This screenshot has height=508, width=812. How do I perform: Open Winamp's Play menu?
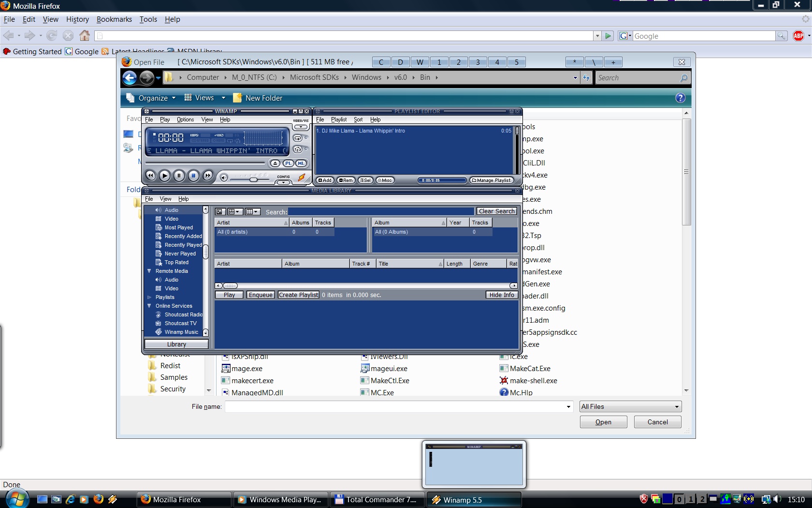click(x=165, y=120)
